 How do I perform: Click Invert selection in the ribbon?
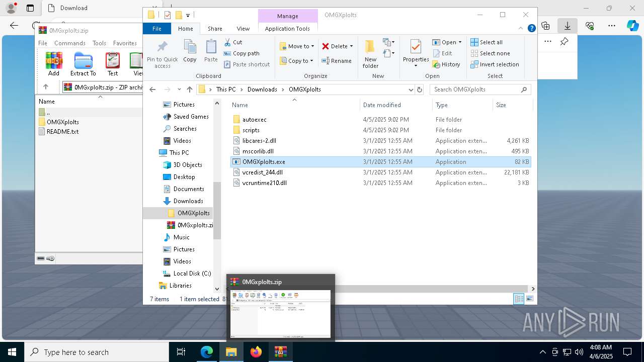pos(495,64)
